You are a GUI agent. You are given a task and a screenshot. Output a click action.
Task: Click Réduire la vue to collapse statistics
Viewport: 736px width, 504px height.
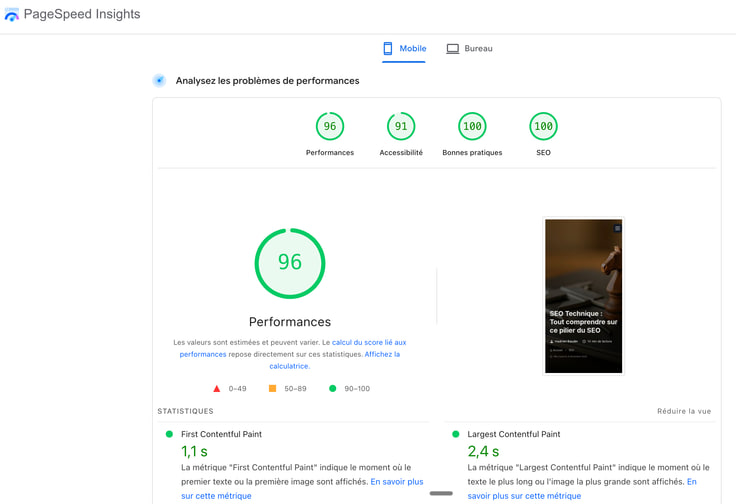pyautogui.click(x=684, y=411)
